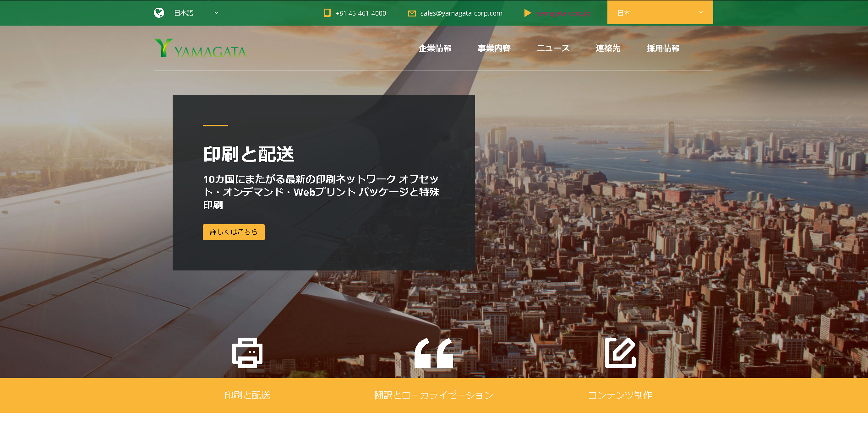The image size is (868, 421).
Task: Click the envelope icon next to the sales email
Action: 412,13
